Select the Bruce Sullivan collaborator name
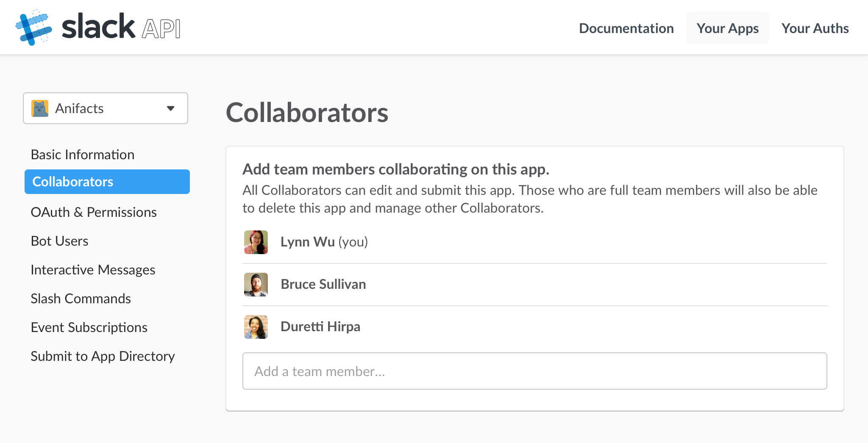868x443 pixels. [323, 284]
